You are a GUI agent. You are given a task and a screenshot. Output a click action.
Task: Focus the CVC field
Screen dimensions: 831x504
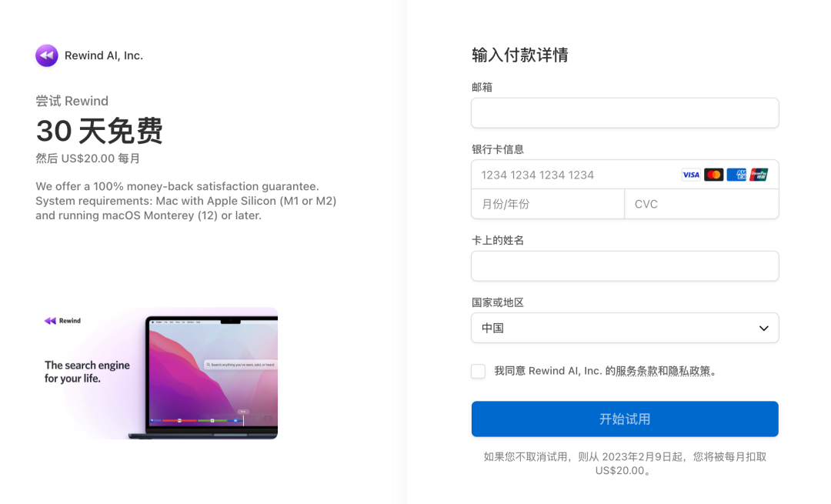coord(702,204)
